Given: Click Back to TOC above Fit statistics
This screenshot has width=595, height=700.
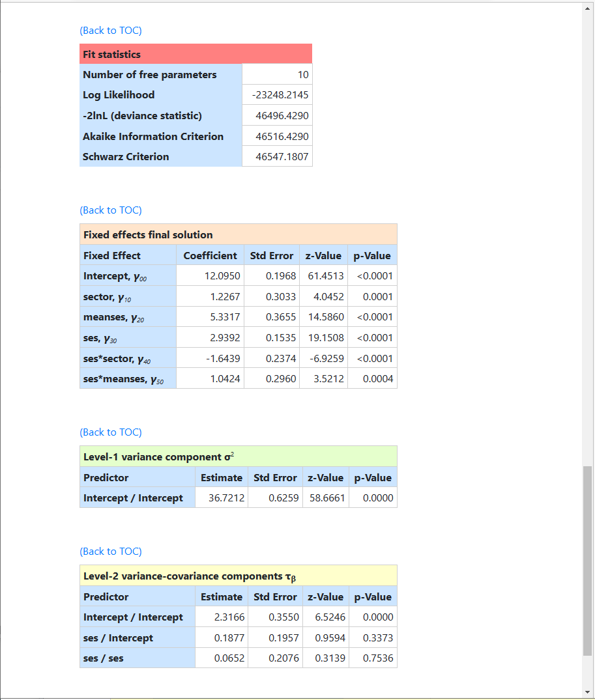Looking at the screenshot, I should click(x=110, y=31).
